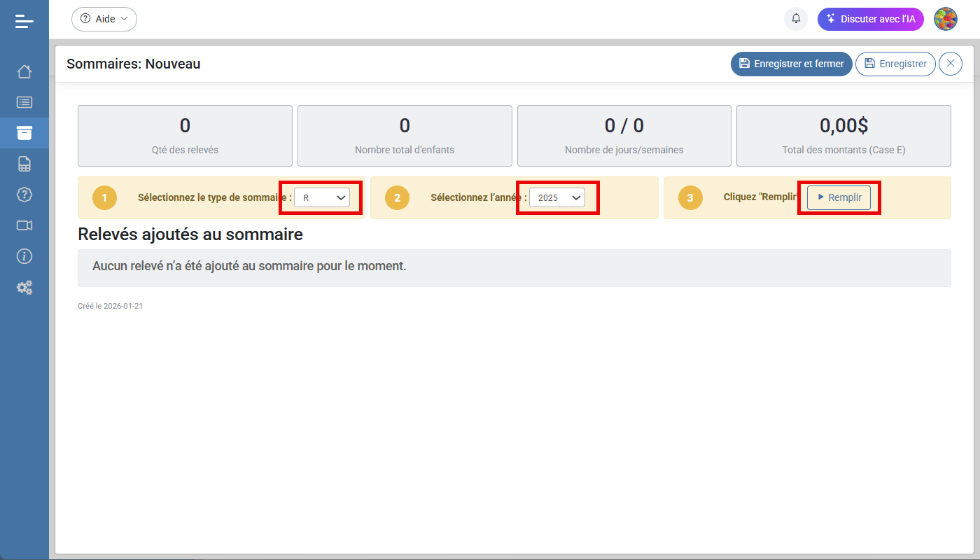Close the Sommaires: Nouveau panel
This screenshot has height=560, width=980.
[950, 64]
